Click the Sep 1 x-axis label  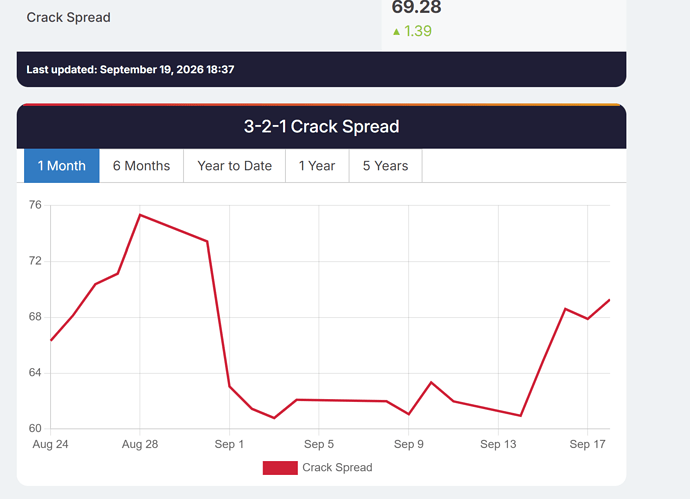coord(229,444)
